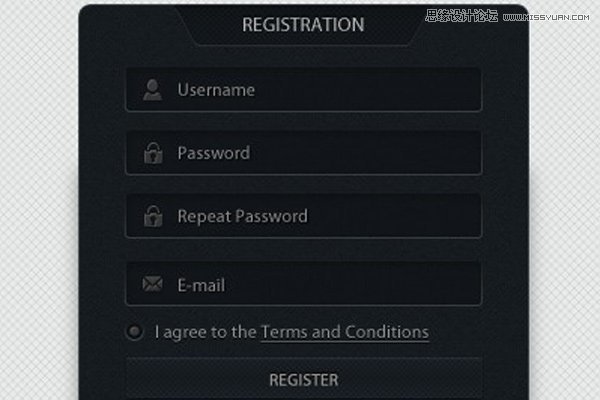Click the padlock icon beside Repeat Password
This screenshot has height=400, width=600.
pos(153,216)
